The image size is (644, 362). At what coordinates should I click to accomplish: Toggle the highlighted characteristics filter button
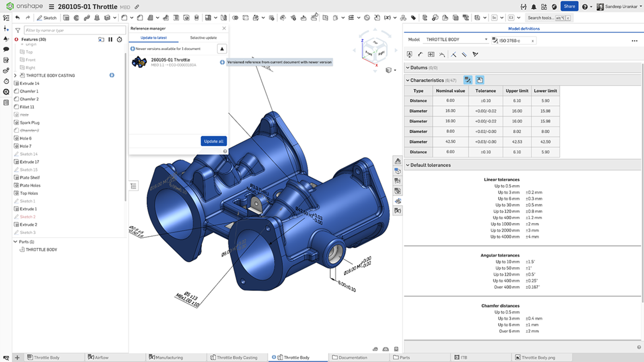tap(468, 80)
